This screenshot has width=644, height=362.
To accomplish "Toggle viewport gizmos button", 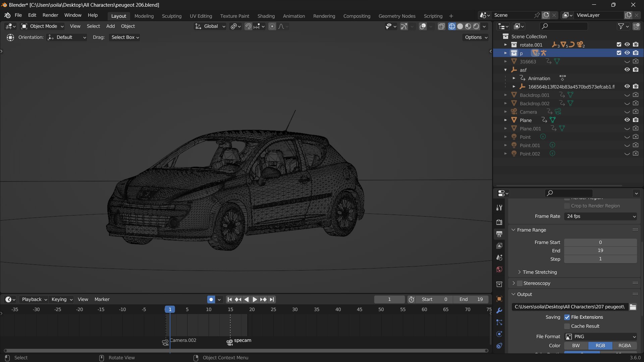I will (404, 26).
